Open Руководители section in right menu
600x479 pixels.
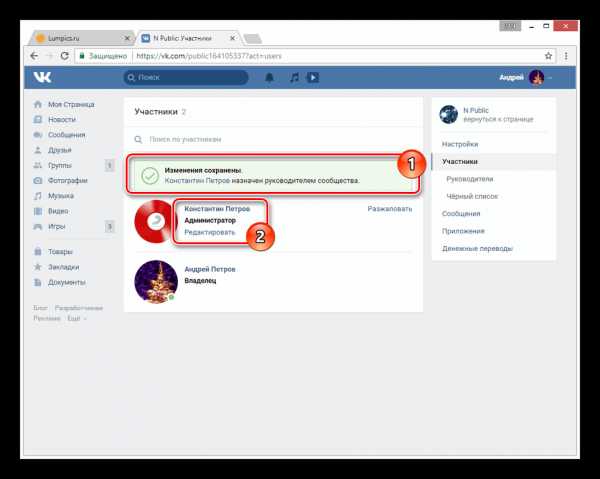point(469,179)
